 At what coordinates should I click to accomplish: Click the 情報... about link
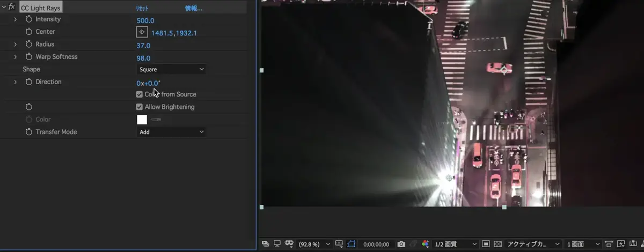[193, 9]
